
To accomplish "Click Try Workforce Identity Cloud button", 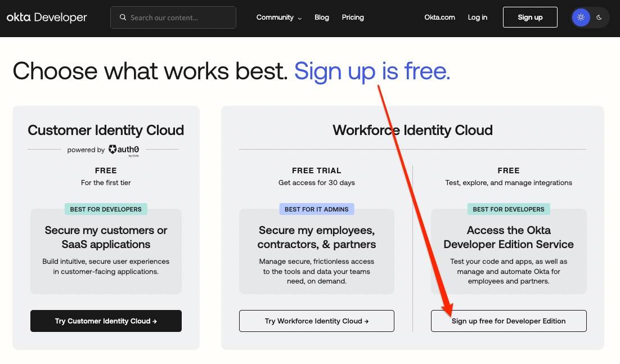I will tap(317, 321).
